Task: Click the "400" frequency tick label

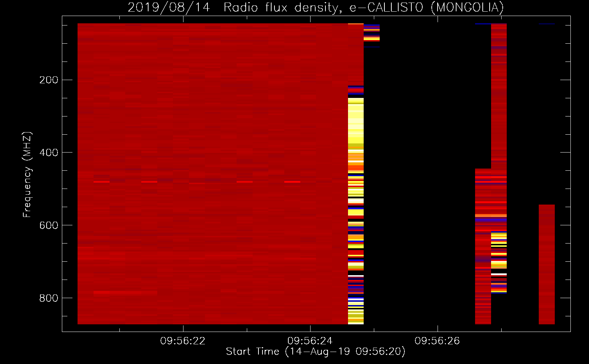Action: pos(49,153)
